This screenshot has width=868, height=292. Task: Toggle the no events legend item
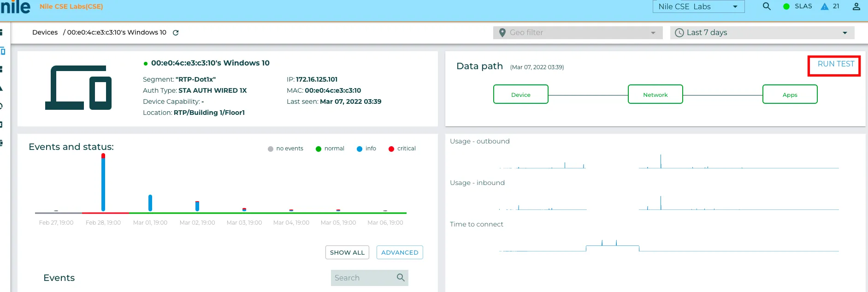[285, 149]
